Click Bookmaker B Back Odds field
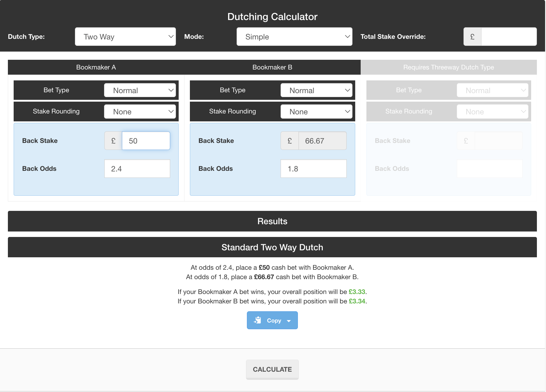The image size is (546, 392). (314, 169)
